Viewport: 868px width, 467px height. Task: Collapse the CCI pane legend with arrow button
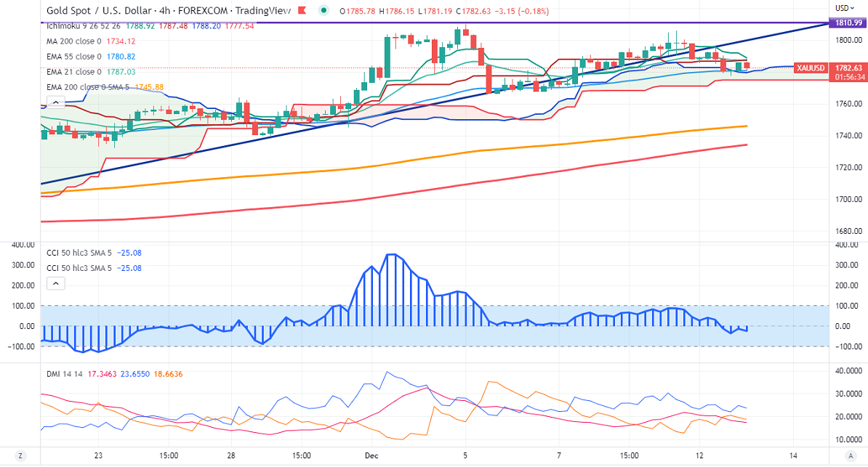point(56,284)
